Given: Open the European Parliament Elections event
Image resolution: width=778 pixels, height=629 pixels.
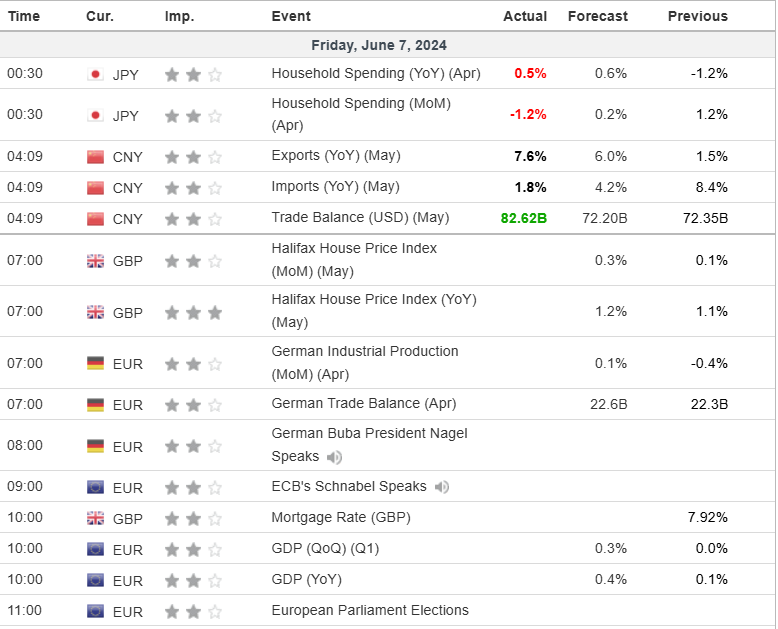Looking at the screenshot, I should point(370,610).
